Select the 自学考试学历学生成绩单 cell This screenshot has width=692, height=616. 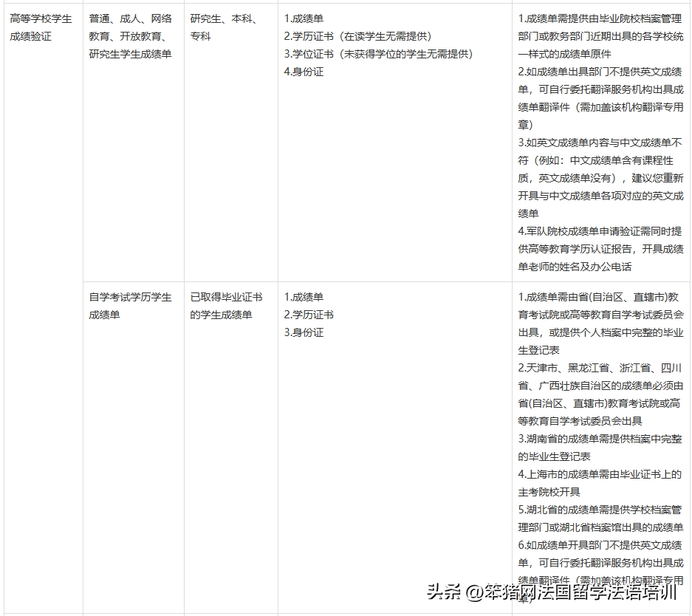[x=130, y=306]
